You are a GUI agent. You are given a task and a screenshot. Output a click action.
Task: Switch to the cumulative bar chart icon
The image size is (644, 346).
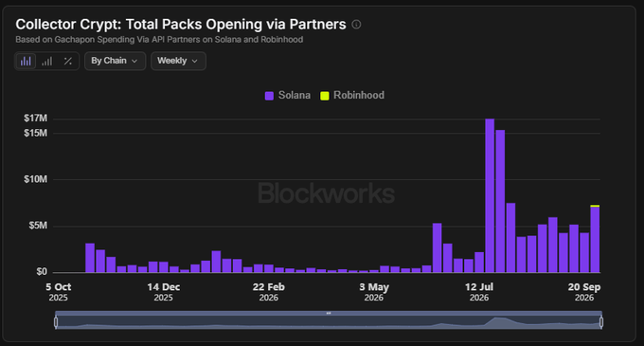[46, 62]
